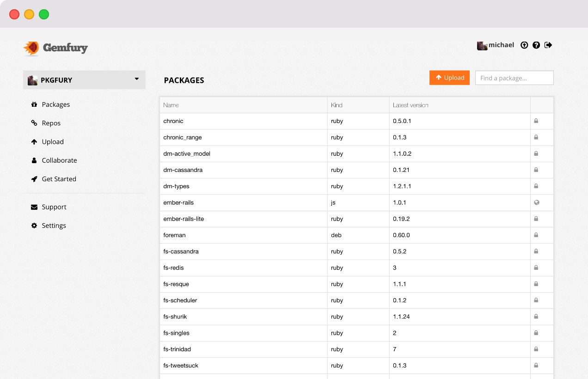Click the lock icon for fs-tweetsuck

pos(536,366)
